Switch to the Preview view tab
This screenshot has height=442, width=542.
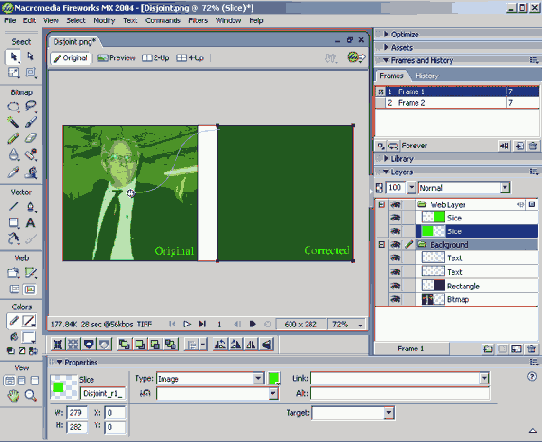pyautogui.click(x=116, y=58)
